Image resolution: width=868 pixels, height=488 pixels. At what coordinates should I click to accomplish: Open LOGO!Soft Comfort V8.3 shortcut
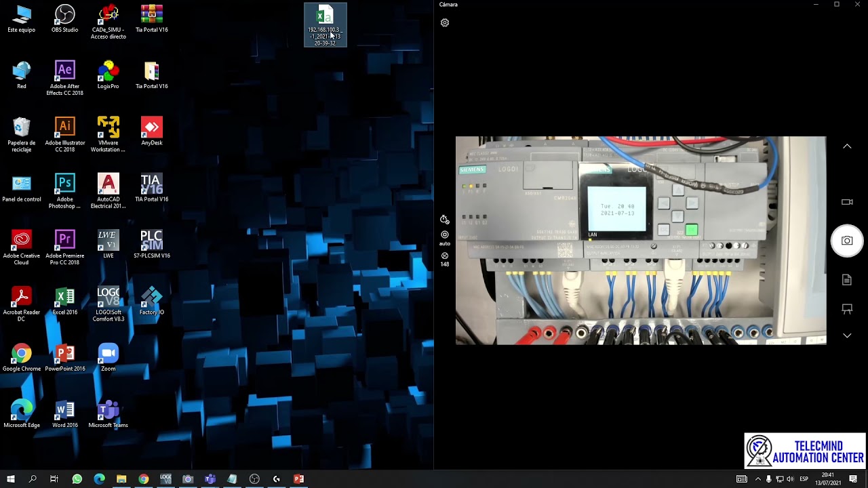[108, 304]
